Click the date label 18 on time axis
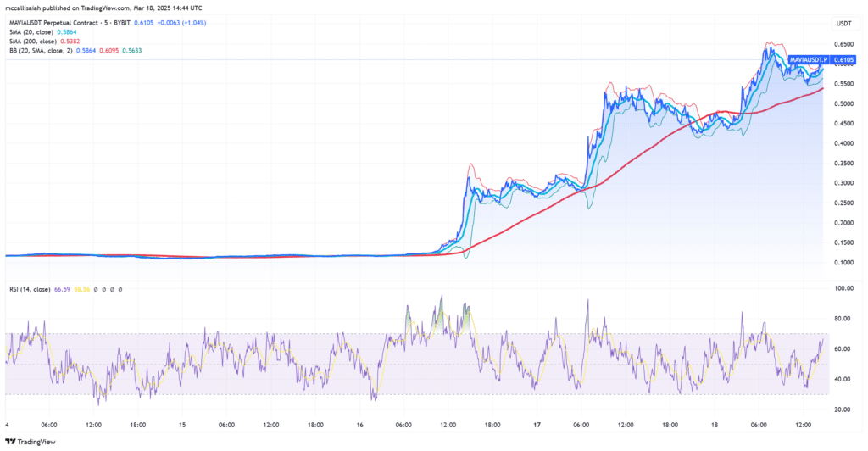868x451 pixels. [x=715, y=425]
